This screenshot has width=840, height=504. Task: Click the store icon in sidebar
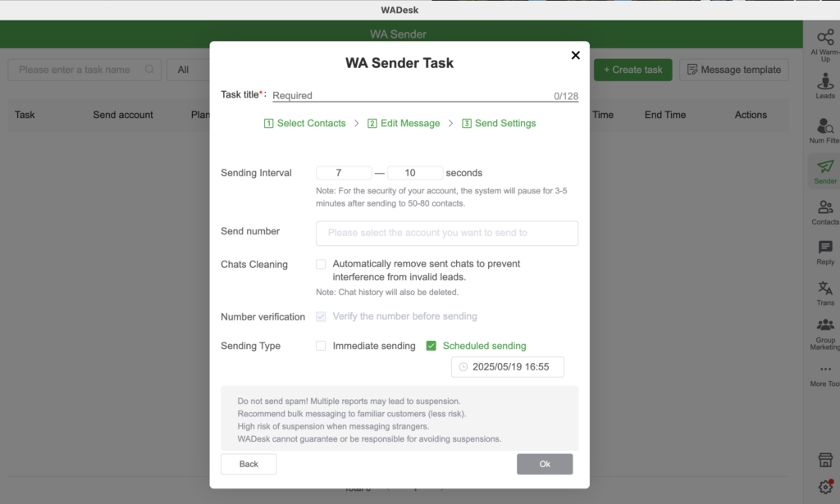[x=825, y=460]
